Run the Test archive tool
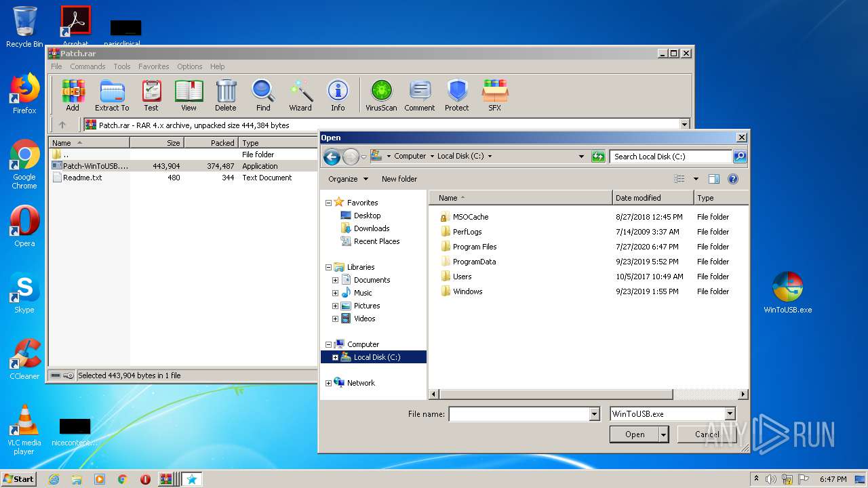 click(151, 96)
